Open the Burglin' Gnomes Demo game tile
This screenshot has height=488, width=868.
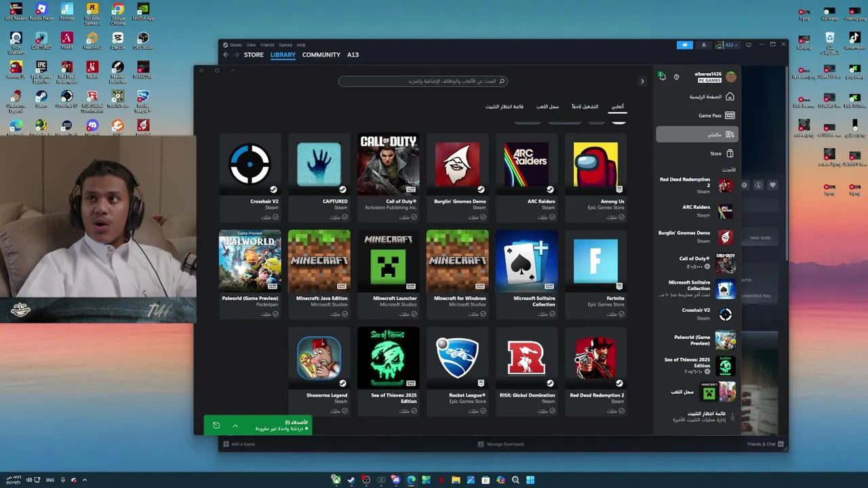(457, 178)
